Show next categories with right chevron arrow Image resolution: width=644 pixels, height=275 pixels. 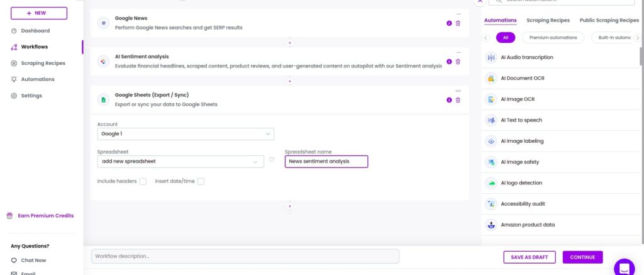[x=638, y=37]
